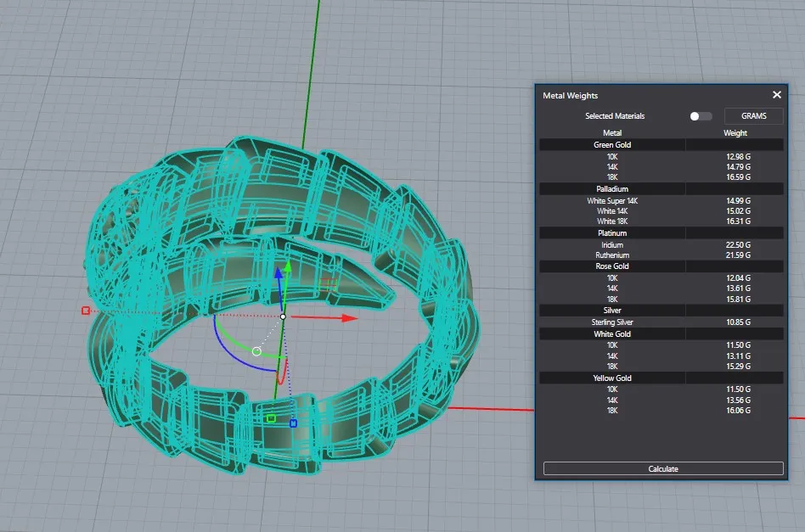805x532 pixels.
Task: Collapse the Yellow Gold group header
Action: 611,378
